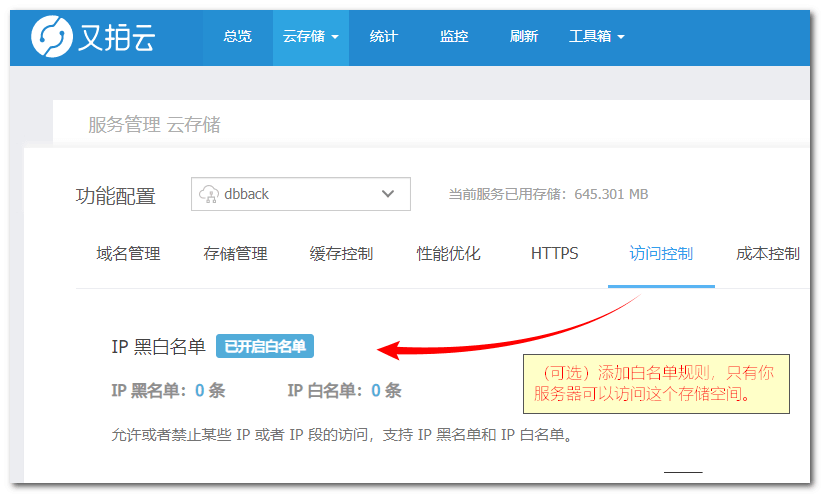This screenshot has width=821, height=494.
Task: Select the 访问控制 tab
Action: coord(661,254)
